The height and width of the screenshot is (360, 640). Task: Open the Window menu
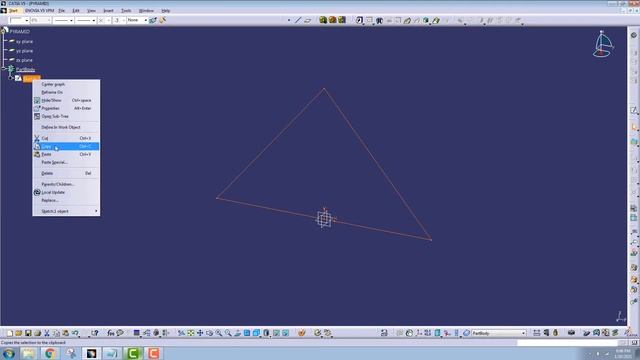[x=146, y=11]
